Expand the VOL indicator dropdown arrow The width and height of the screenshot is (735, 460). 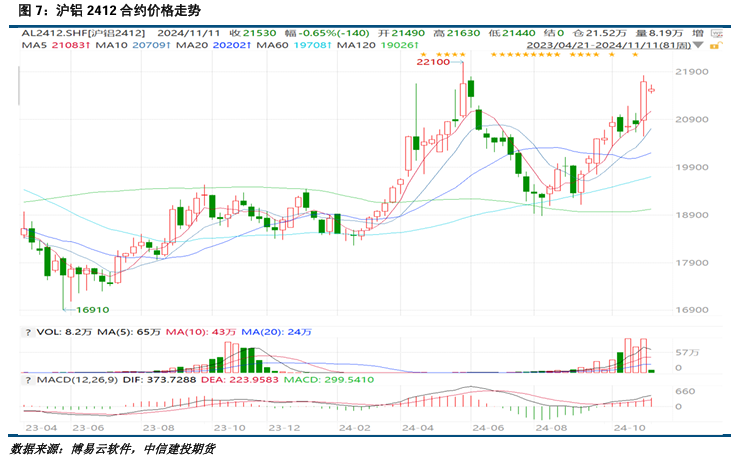point(25,330)
